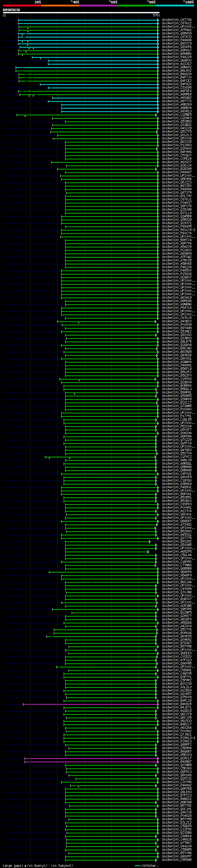Viewport: 197px width, 868px height.
Task: Click hit label UniRef100_A9NUV2
Action: pos(177,67)
